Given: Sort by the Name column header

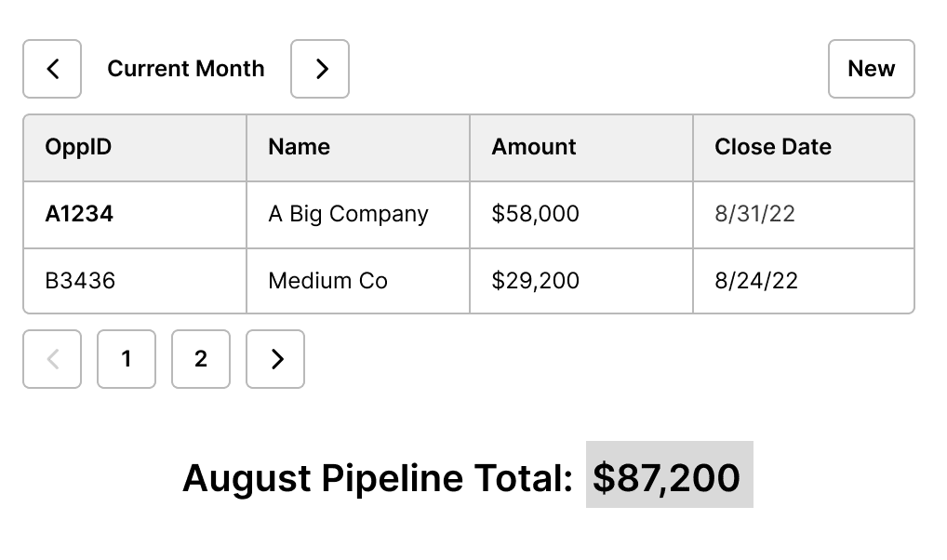Looking at the screenshot, I should pos(299,147).
